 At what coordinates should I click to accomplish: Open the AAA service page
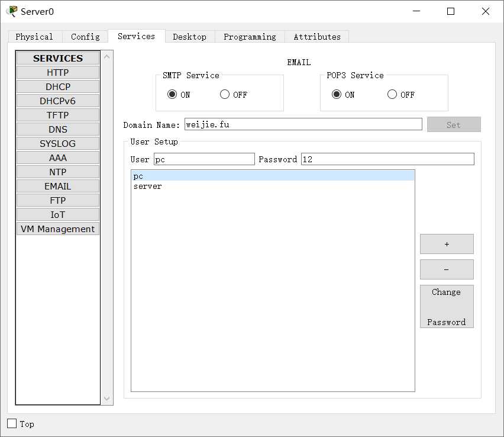pos(58,158)
